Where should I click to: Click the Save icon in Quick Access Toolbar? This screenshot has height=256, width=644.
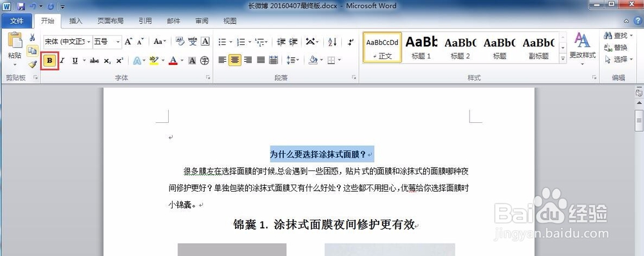[21, 6]
